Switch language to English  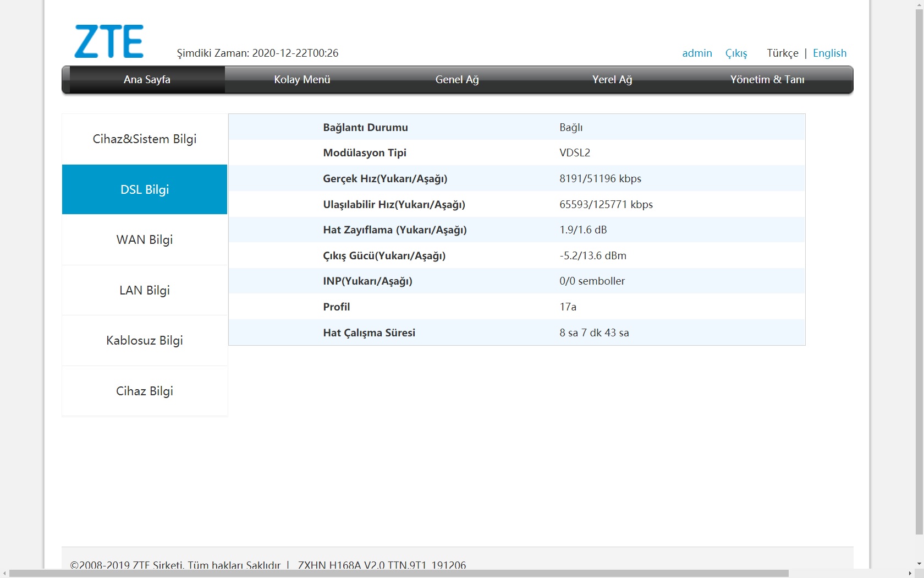829,53
